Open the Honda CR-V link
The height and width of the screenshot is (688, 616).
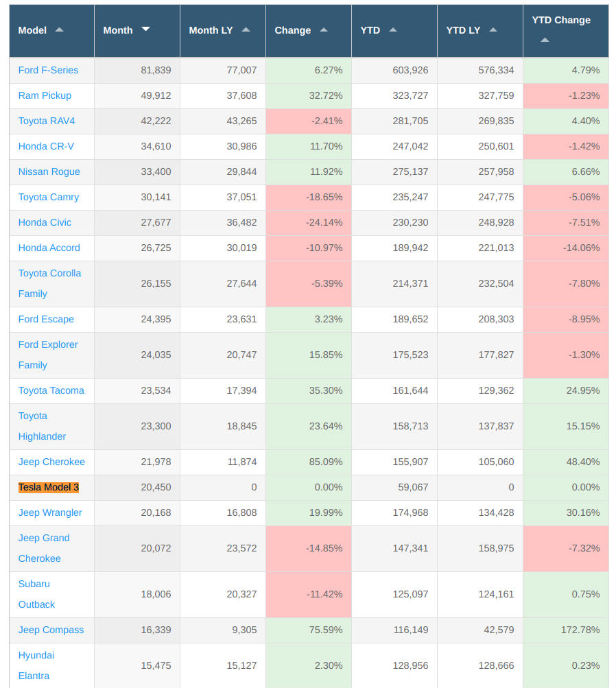(x=46, y=147)
